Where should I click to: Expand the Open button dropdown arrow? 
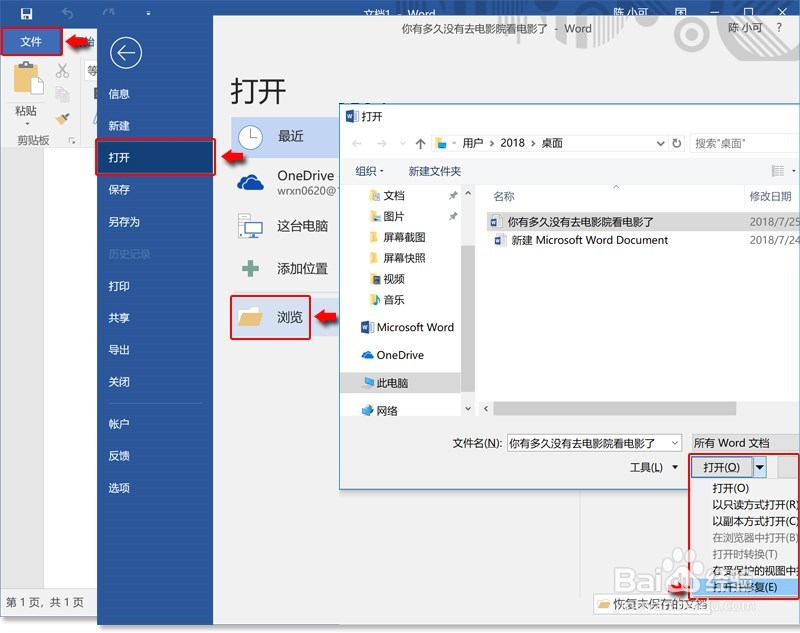coord(760,467)
